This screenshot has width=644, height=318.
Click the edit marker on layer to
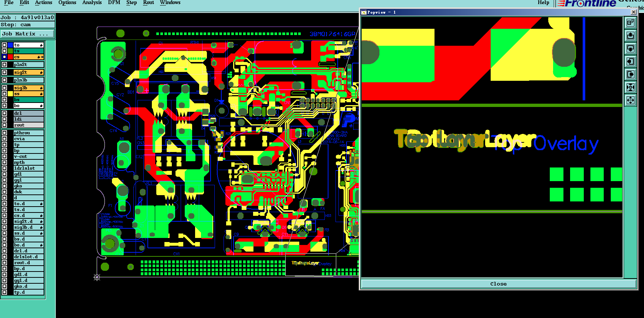pyautogui.click(x=41, y=45)
